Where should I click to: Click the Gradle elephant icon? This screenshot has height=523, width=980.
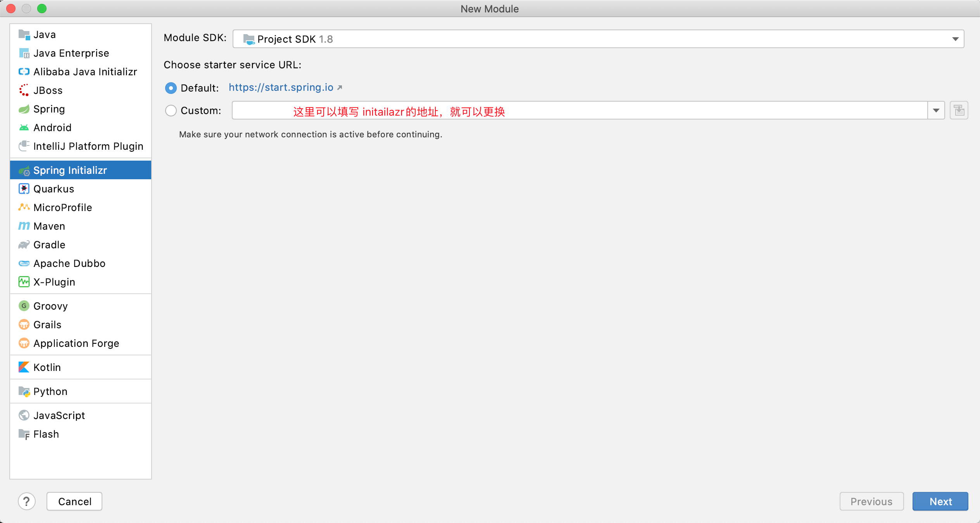pyautogui.click(x=24, y=245)
